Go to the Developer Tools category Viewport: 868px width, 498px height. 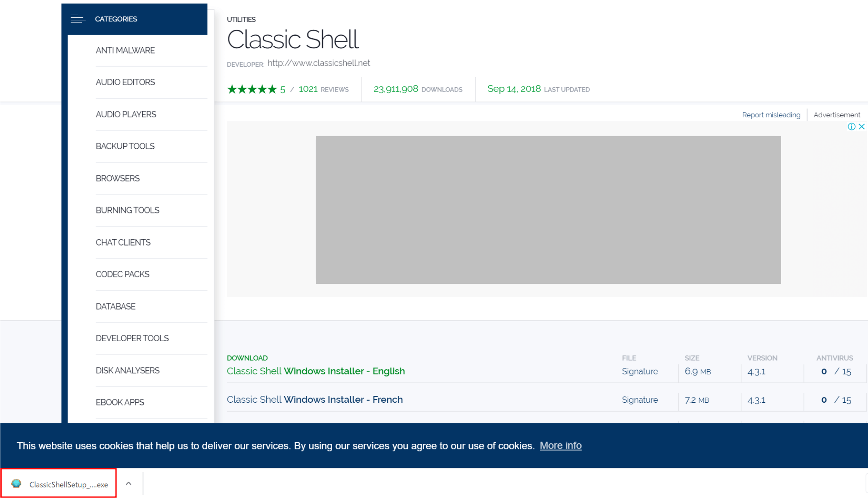[x=132, y=338]
